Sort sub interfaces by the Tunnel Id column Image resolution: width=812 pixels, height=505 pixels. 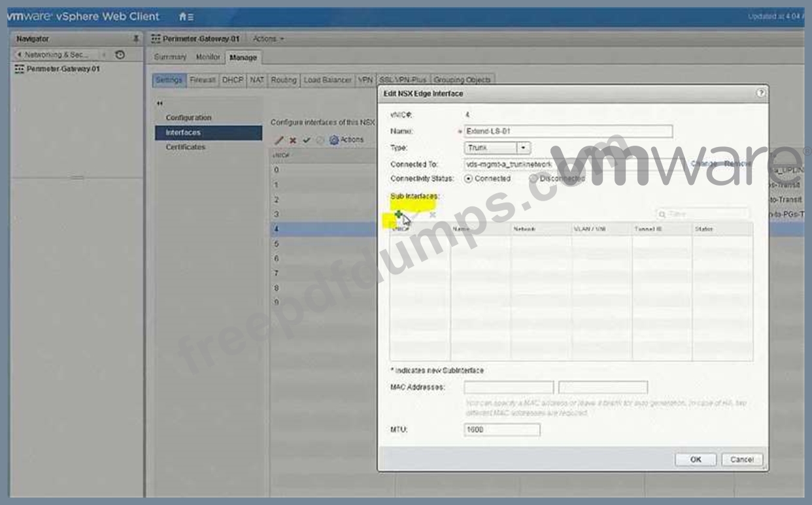pos(662,229)
